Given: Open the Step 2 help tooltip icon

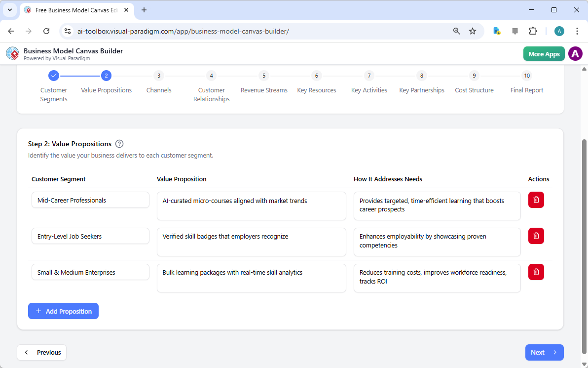Looking at the screenshot, I should [119, 143].
